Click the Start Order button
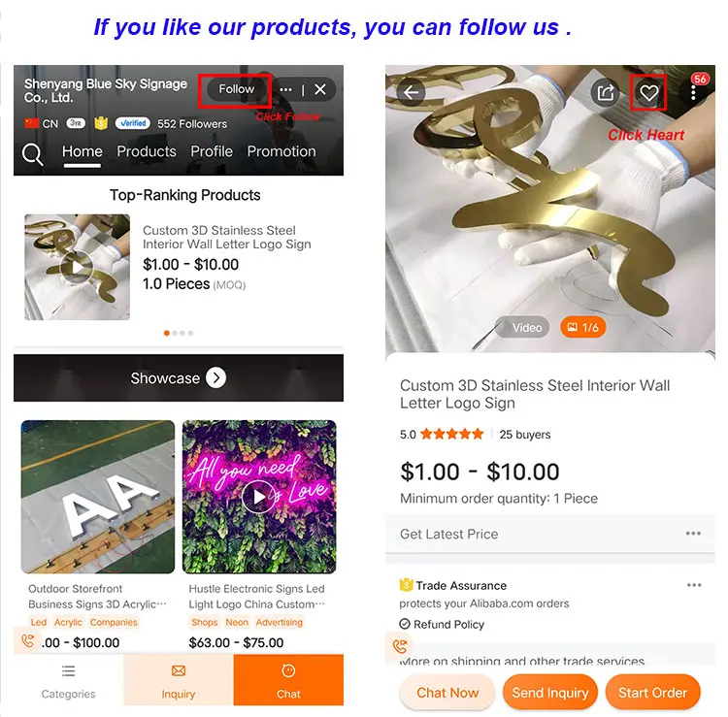Viewport: 728px width, 717px height. [x=652, y=693]
